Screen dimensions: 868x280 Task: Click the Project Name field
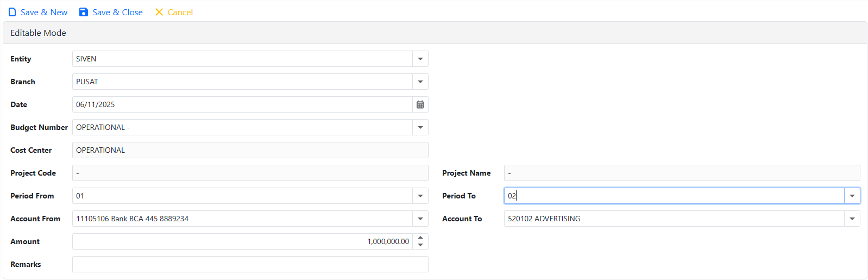682,173
